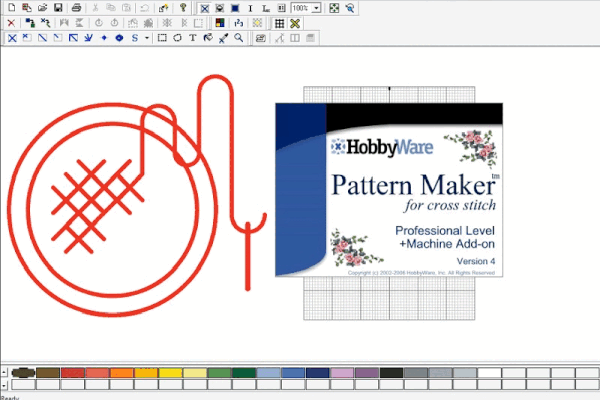The image size is (600, 400).
Task: Print the pattern with the printer icon
Action: [76, 8]
